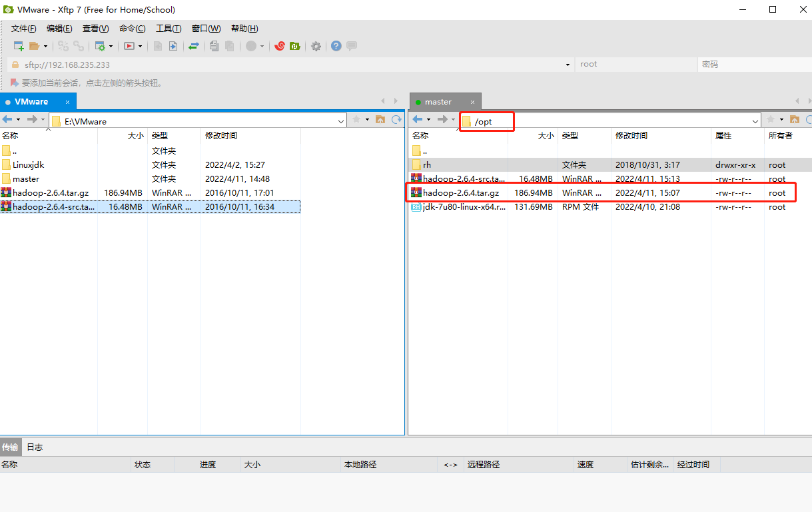Viewport: 812px width, 512px height.
Task: Open Options via the gear icon
Action: 316,46
